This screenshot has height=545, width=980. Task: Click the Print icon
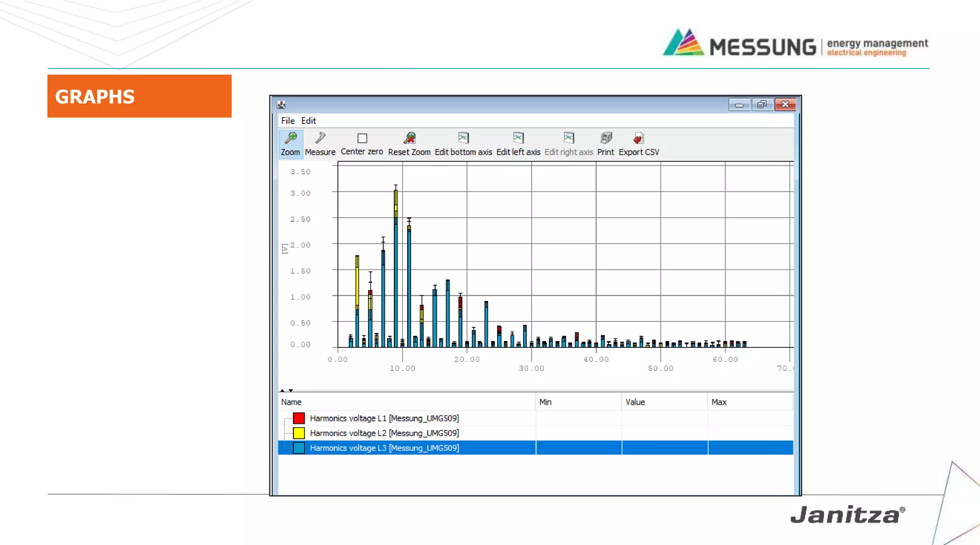pos(606,138)
